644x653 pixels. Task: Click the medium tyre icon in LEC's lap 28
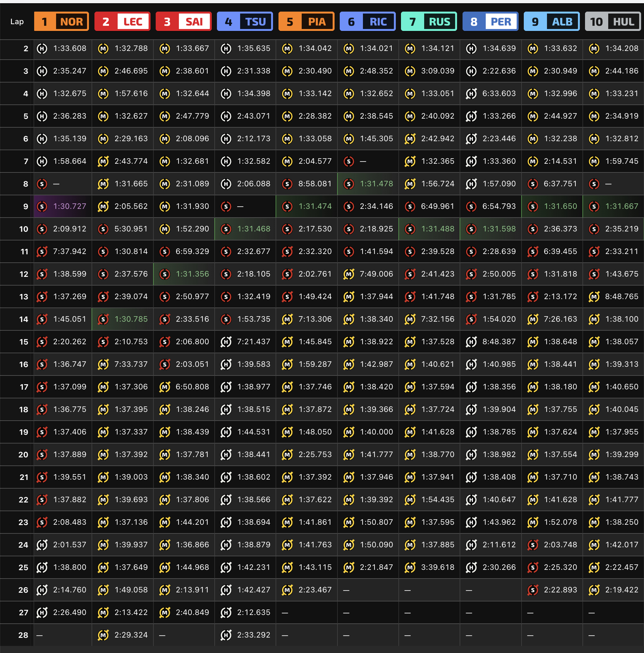click(x=103, y=635)
